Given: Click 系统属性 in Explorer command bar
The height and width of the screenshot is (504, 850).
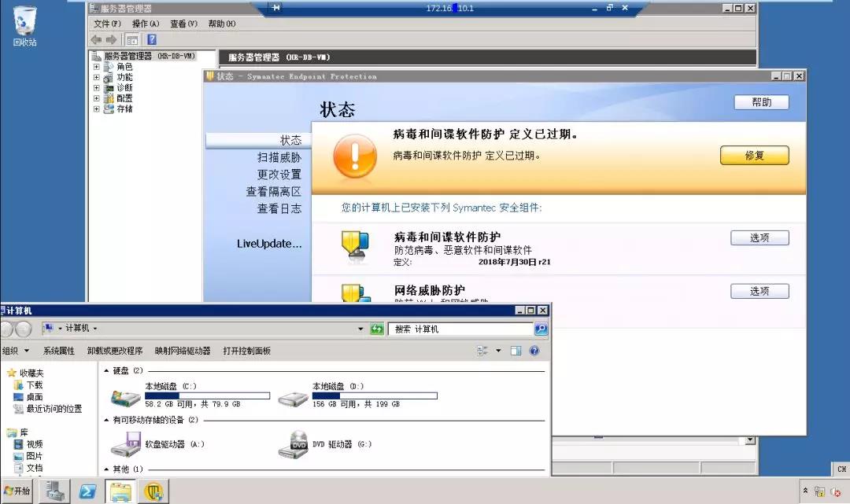Looking at the screenshot, I should [58, 351].
